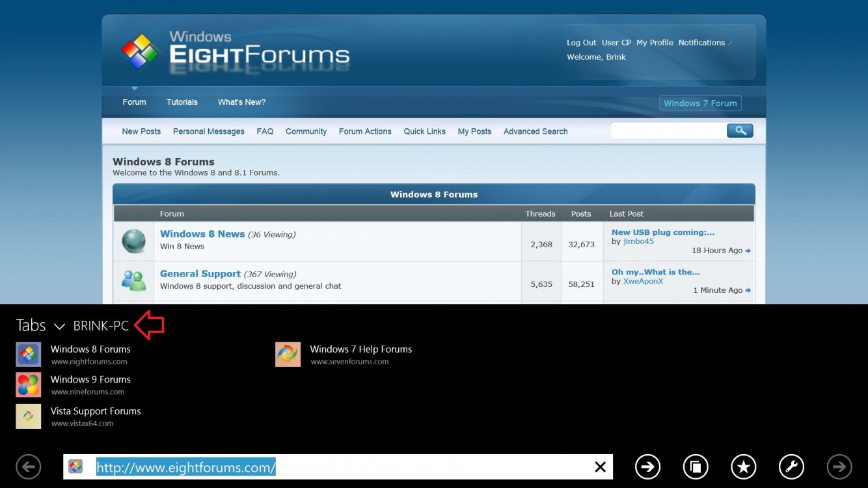Switch to the Tutorials tab
This screenshot has width=868, height=488.
[x=182, y=102]
